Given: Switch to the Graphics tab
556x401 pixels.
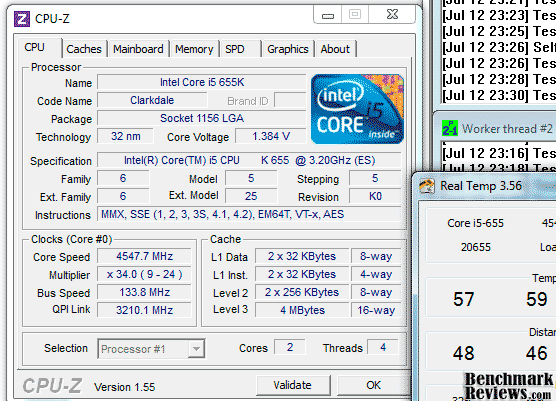Looking at the screenshot, I should click(288, 49).
